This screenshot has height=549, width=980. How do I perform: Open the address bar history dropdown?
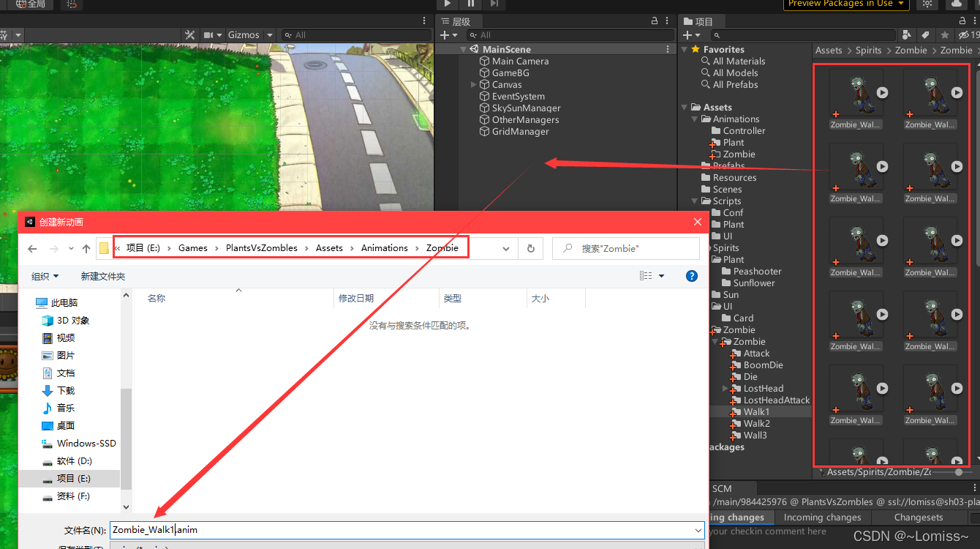(x=505, y=249)
